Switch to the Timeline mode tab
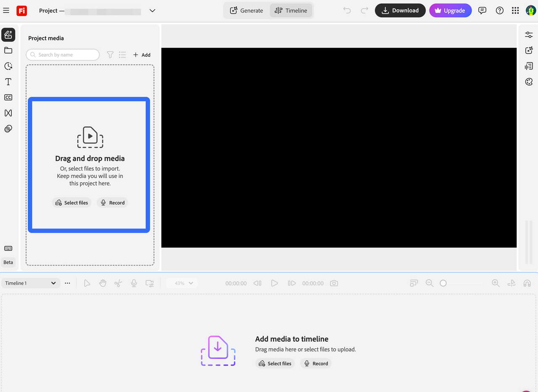The image size is (538, 392). tap(291, 11)
